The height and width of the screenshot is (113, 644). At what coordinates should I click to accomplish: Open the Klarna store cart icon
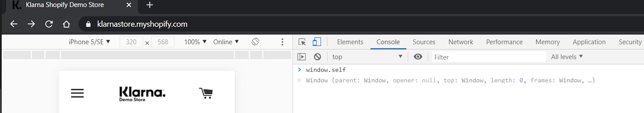click(206, 93)
